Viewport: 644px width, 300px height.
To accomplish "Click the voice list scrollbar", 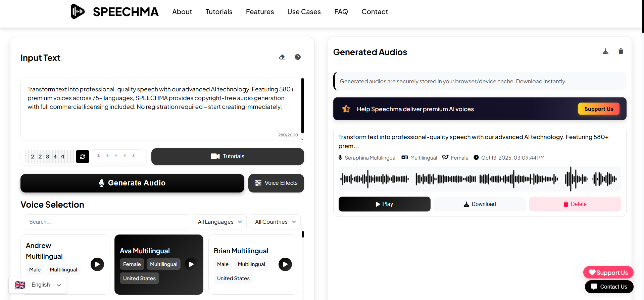I will (x=303, y=234).
